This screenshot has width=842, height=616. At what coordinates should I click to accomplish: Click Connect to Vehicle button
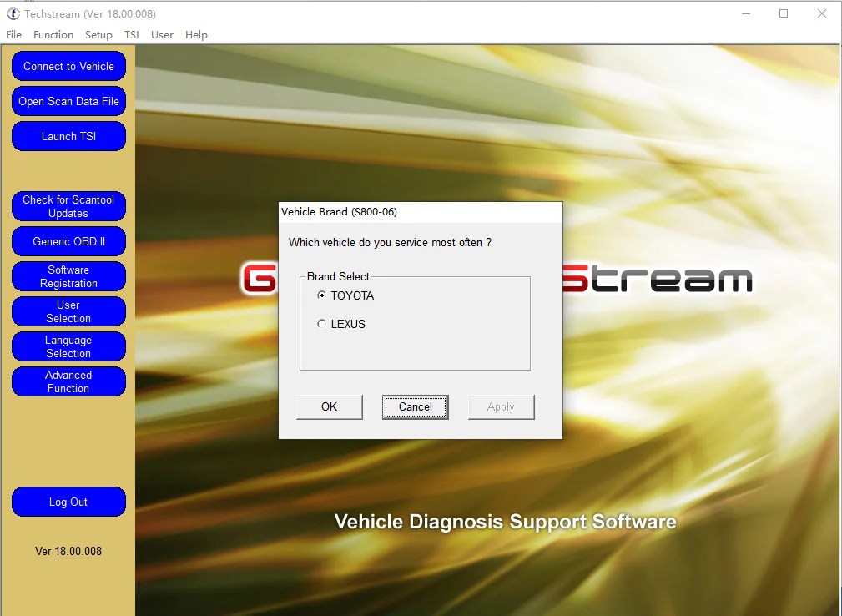pos(68,66)
